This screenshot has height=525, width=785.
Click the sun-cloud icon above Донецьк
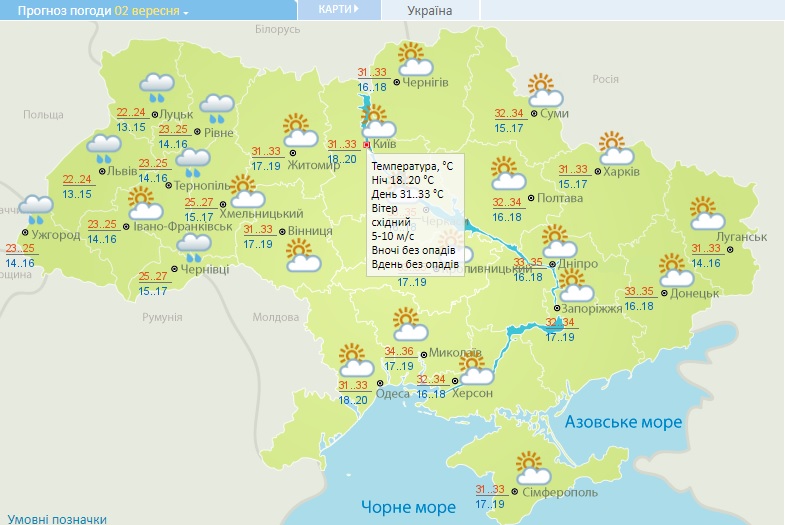click(676, 270)
